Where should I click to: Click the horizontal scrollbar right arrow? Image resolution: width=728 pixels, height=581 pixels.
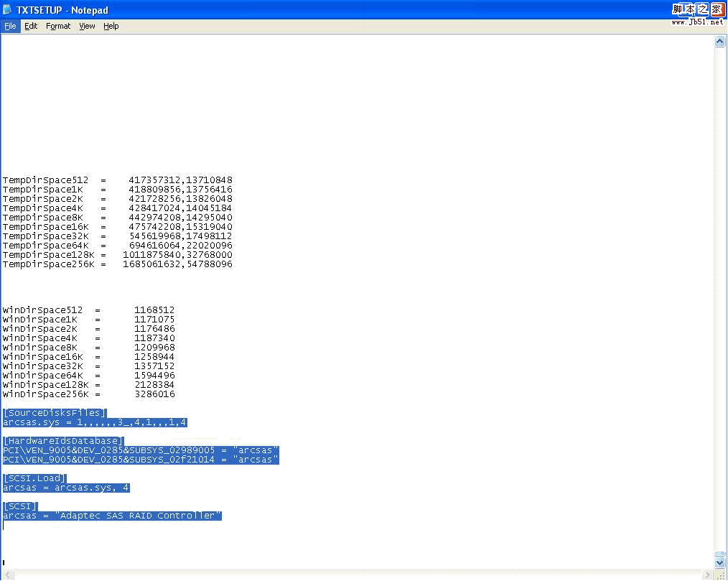pos(708,575)
